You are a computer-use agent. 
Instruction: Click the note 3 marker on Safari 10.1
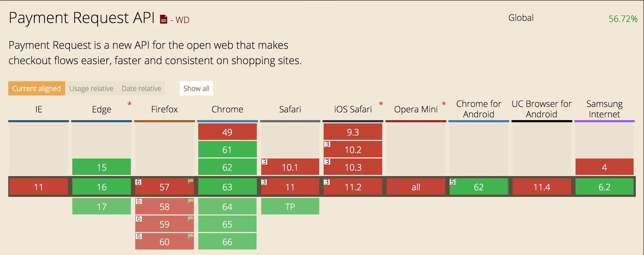point(264,162)
